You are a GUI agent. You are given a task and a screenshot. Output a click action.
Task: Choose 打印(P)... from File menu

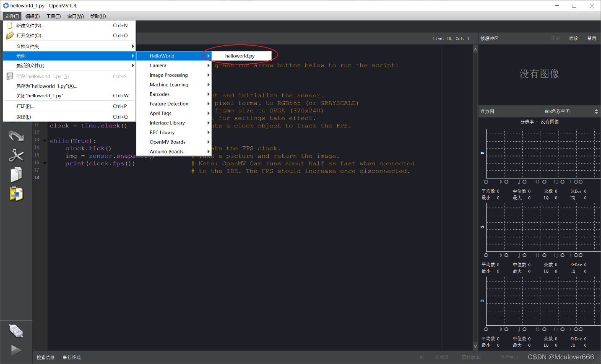tap(69, 106)
